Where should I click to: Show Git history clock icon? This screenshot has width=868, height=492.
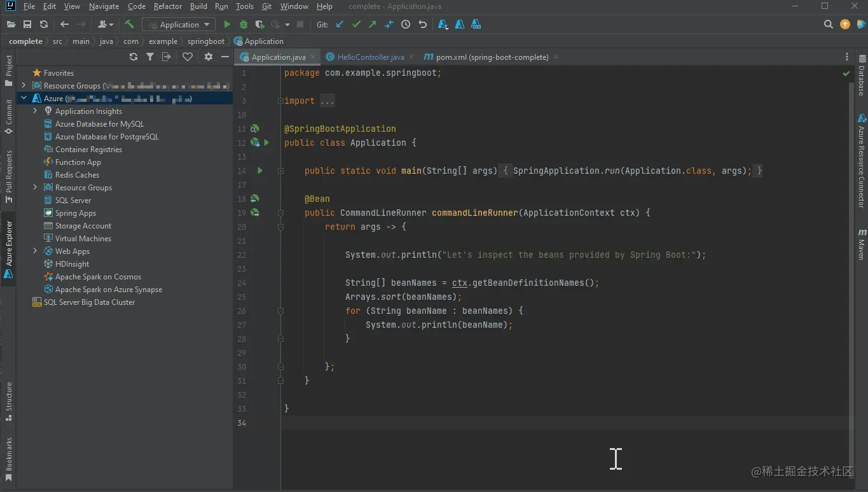[x=406, y=24]
